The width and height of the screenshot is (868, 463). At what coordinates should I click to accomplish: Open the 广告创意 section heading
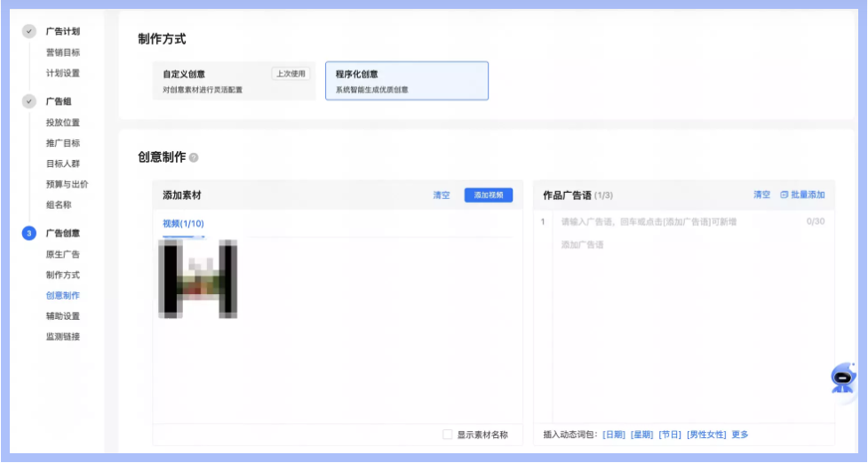pyautogui.click(x=62, y=233)
